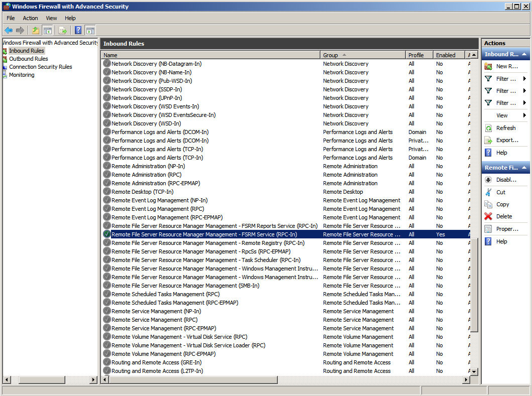The height and width of the screenshot is (396, 532).
Task: Select the Remote Desktop (TCP-In) rule
Action: click(143, 192)
